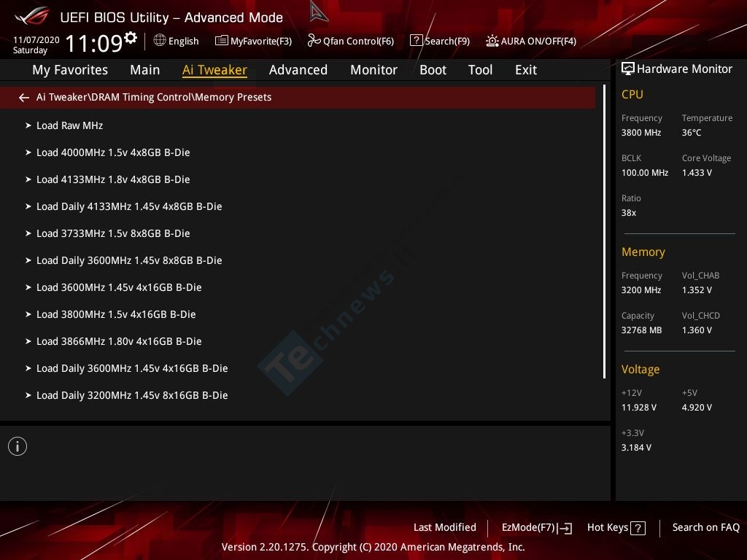This screenshot has height=560, width=747.
Task: Go to the Exit tab
Action: tap(526, 70)
